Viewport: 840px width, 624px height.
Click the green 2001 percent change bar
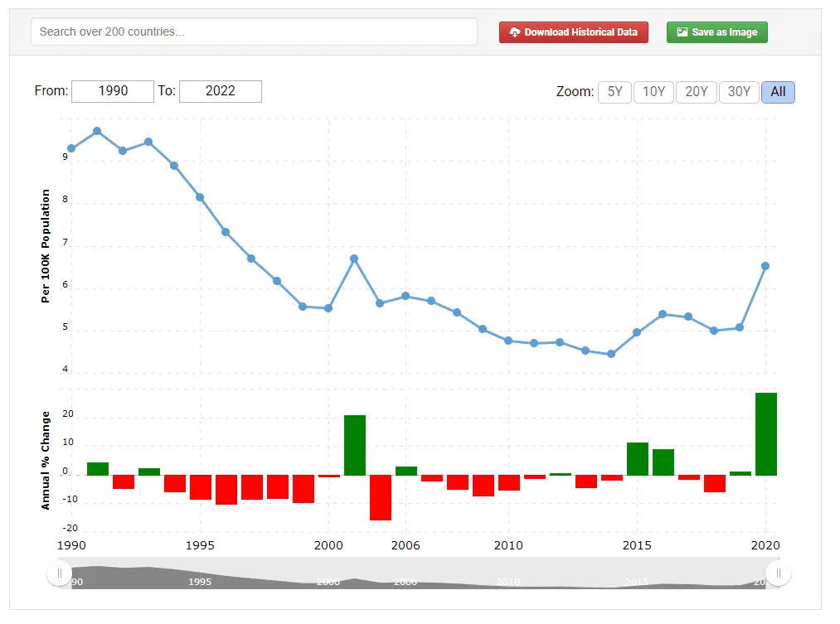click(x=355, y=445)
